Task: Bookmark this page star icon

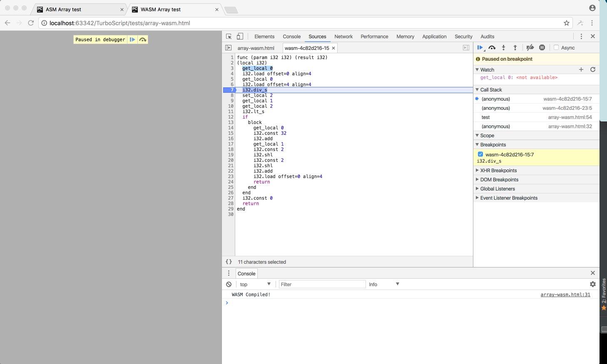Action: tap(567, 23)
